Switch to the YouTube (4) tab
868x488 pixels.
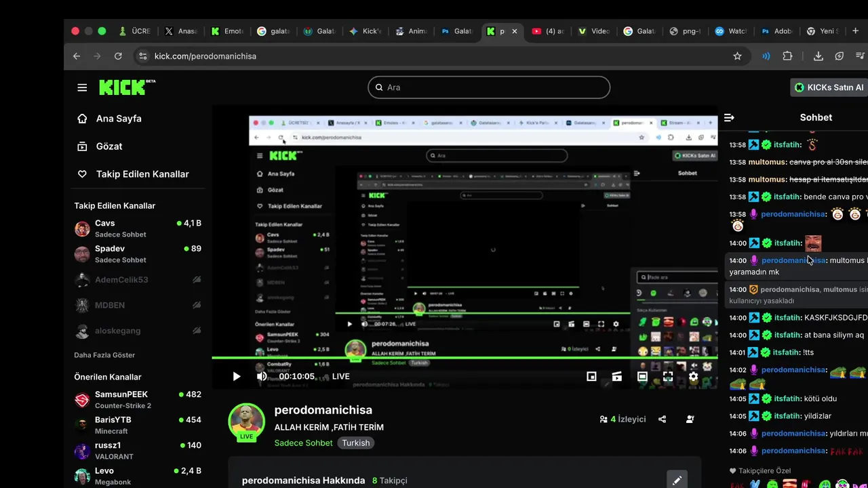[548, 31]
